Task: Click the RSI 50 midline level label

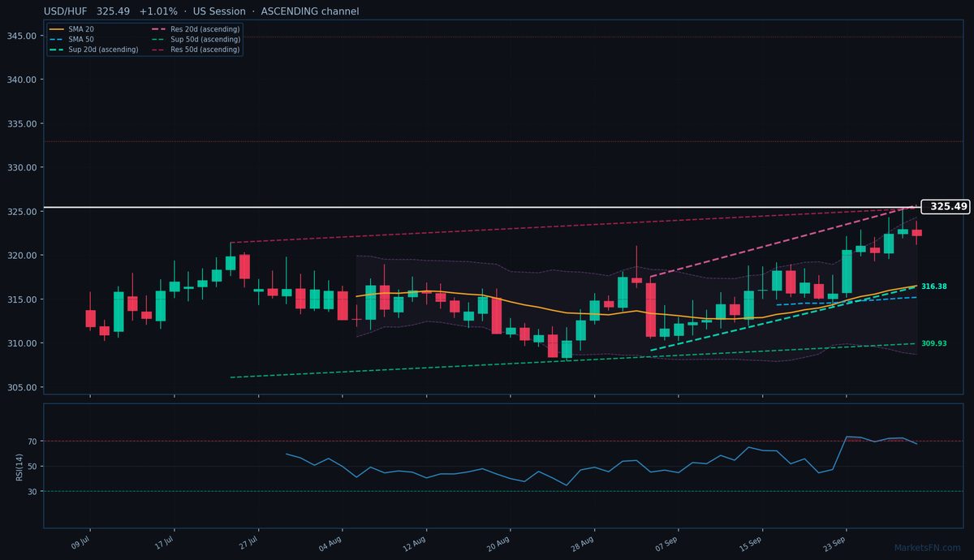Action: (32, 467)
